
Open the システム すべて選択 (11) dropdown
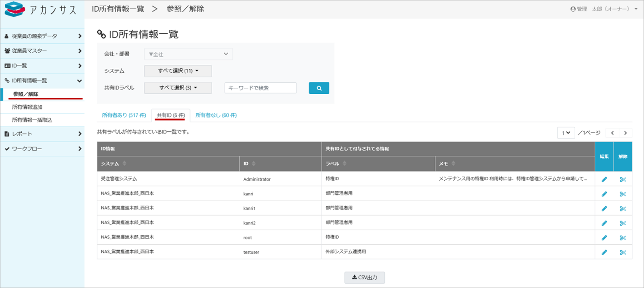point(178,71)
